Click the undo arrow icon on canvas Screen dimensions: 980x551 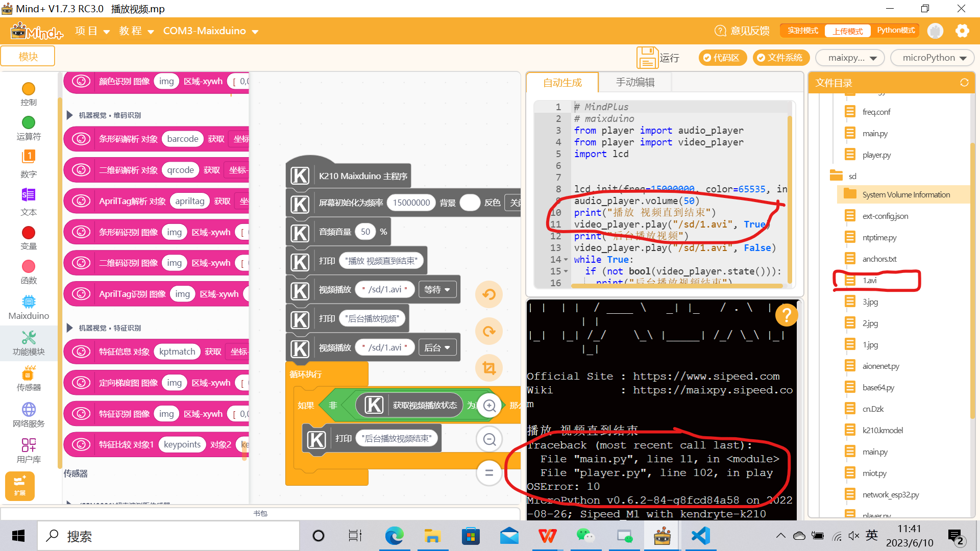click(488, 294)
